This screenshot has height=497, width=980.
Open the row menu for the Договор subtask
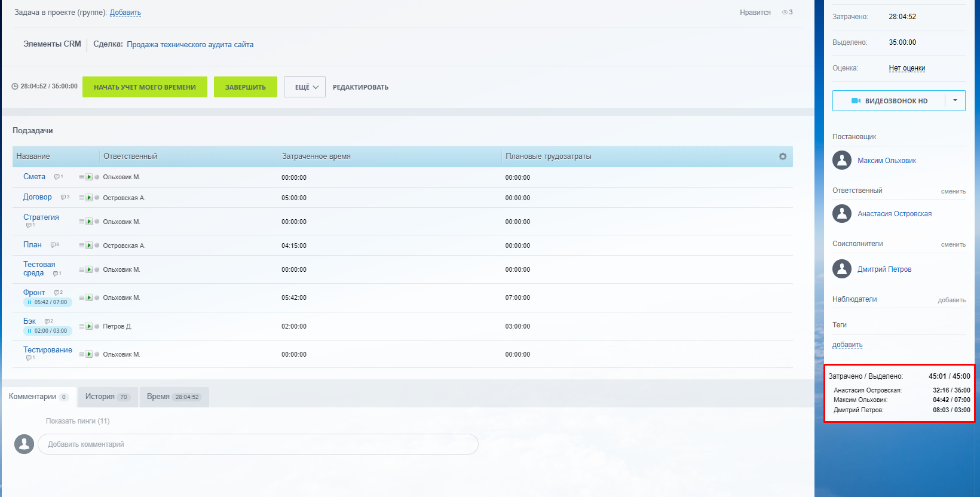pyautogui.click(x=82, y=198)
